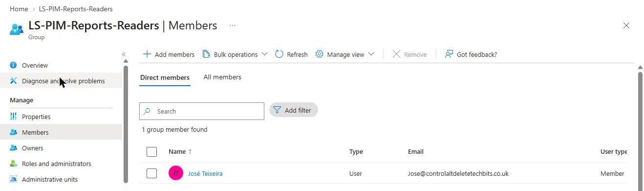Open Overview in the sidebar
The width and height of the screenshot is (644, 191).
[x=61, y=65]
